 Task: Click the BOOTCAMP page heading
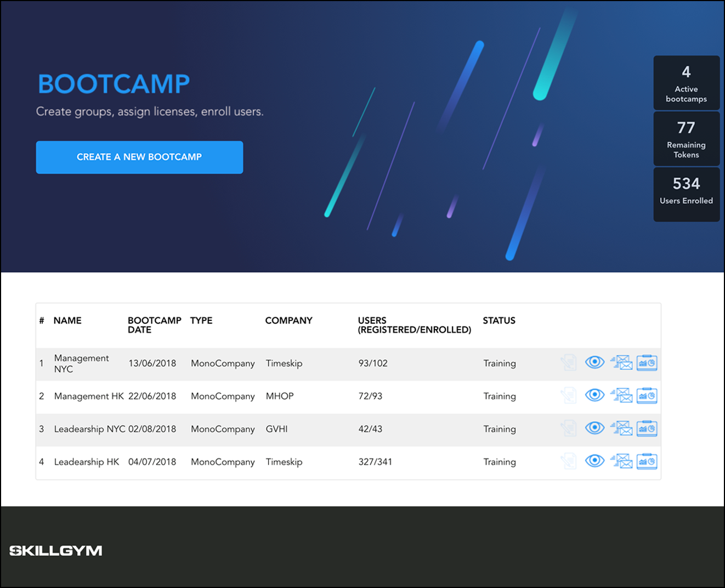[114, 84]
